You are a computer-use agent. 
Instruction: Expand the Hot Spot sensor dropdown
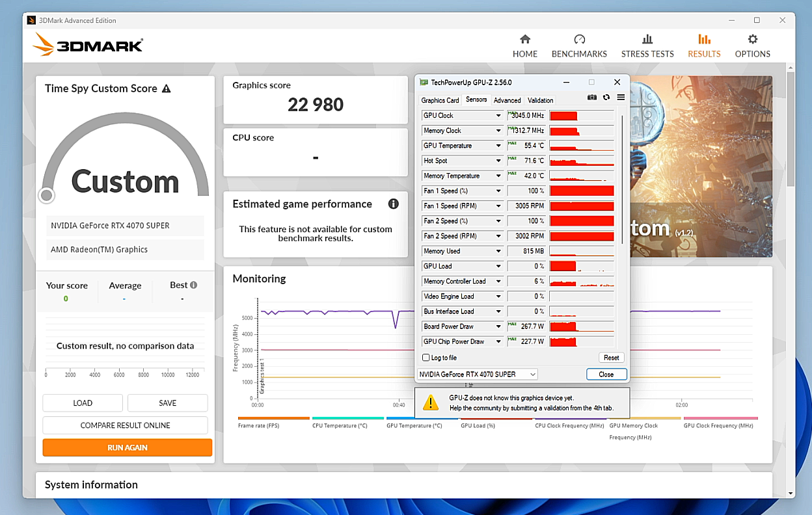[x=498, y=161]
